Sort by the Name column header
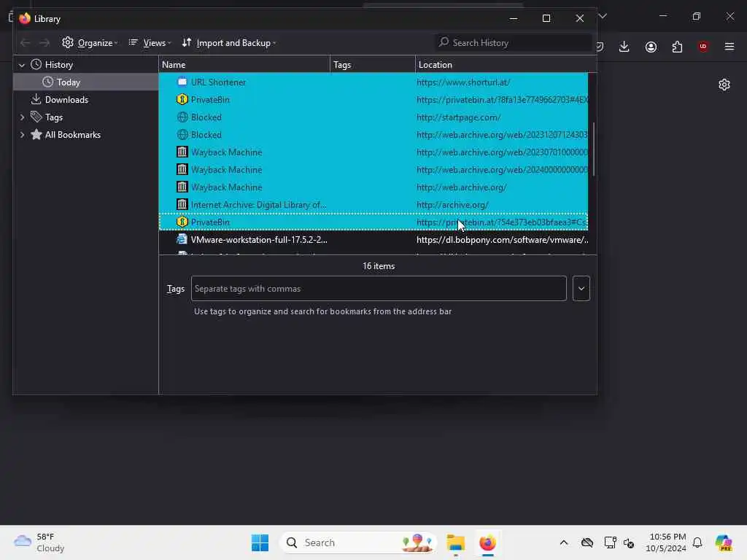The height and width of the screenshot is (560, 747). (244, 65)
